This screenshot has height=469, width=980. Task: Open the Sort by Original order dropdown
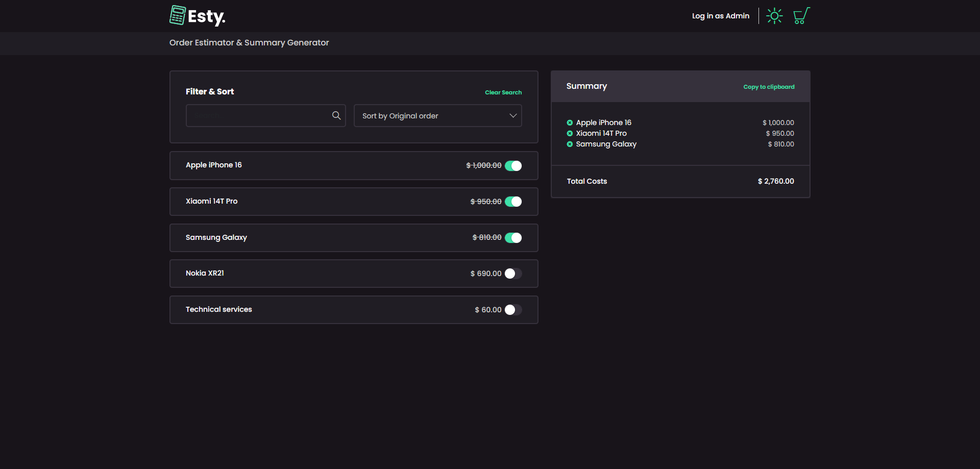pyautogui.click(x=431, y=116)
